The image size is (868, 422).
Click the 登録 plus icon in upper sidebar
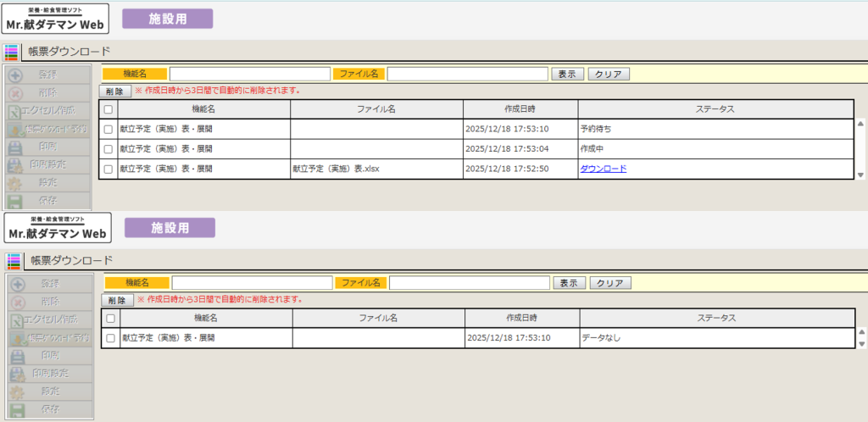coord(14,75)
